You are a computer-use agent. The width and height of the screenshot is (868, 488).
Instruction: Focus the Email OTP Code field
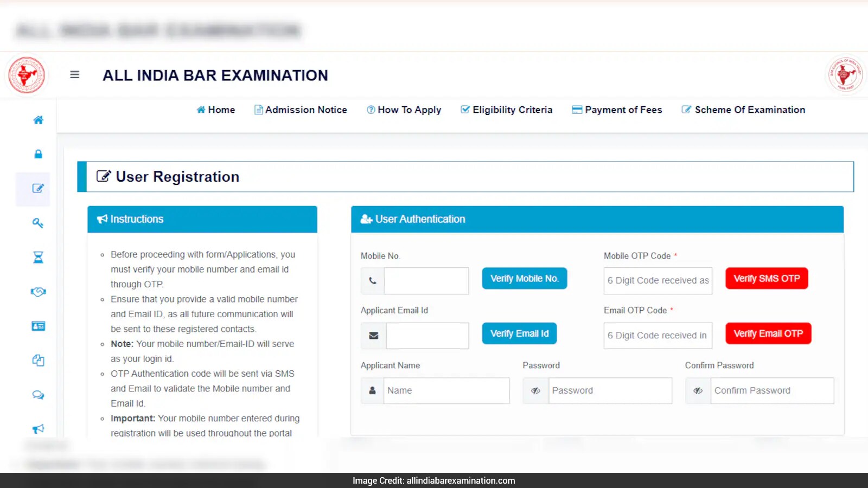[x=658, y=336]
